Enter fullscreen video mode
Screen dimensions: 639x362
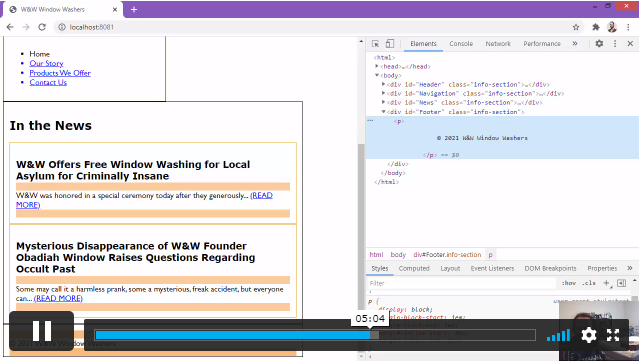(x=613, y=335)
